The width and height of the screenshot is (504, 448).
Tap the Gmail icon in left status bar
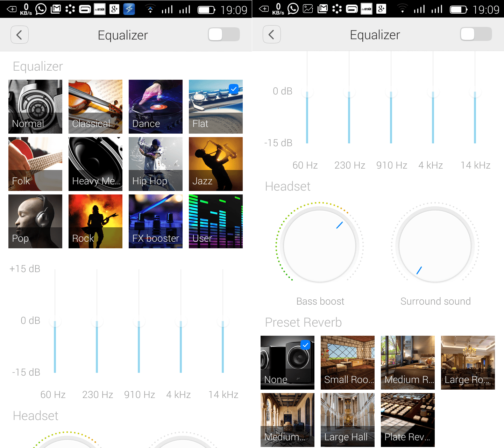point(56,9)
